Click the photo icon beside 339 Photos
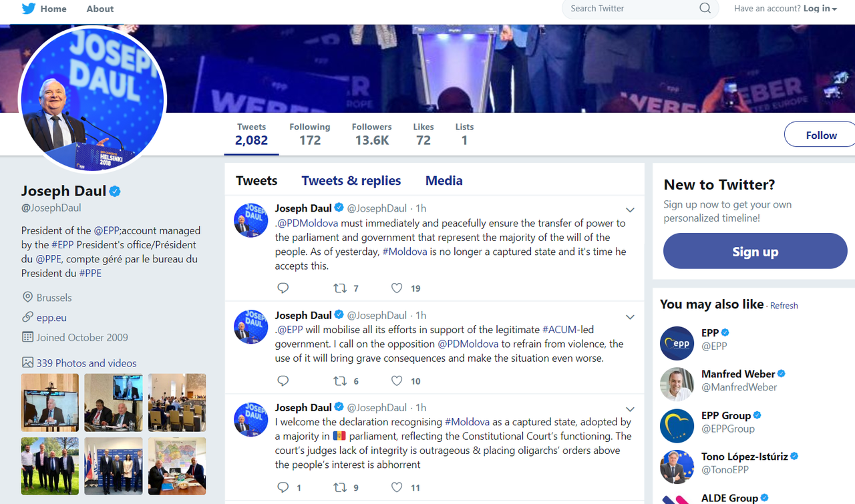 pos(27,362)
